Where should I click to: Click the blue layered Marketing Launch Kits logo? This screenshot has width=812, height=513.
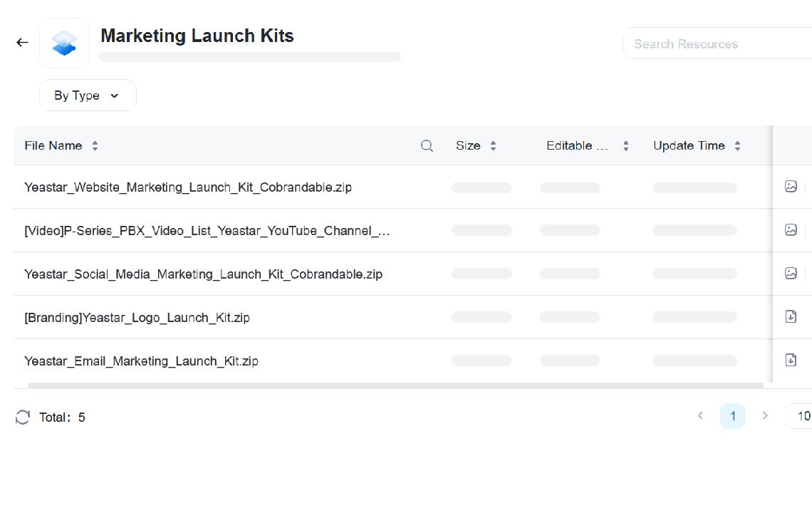point(64,43)
